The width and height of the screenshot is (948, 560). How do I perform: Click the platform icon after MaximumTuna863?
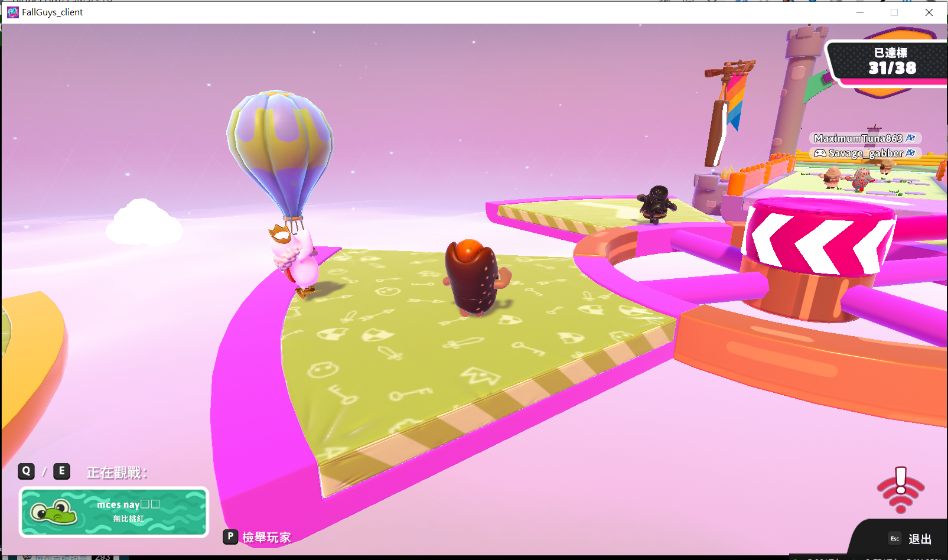pyautogui.click(x=911, y=138)
